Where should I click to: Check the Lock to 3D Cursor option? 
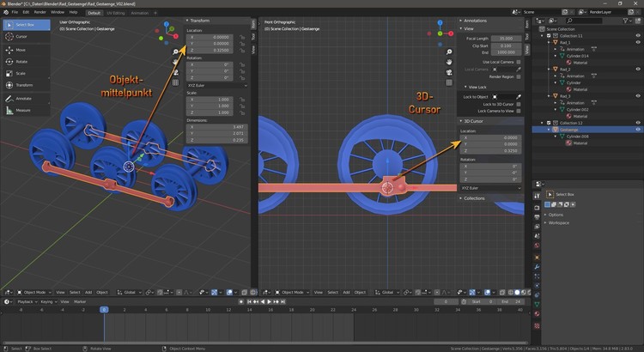518,103
